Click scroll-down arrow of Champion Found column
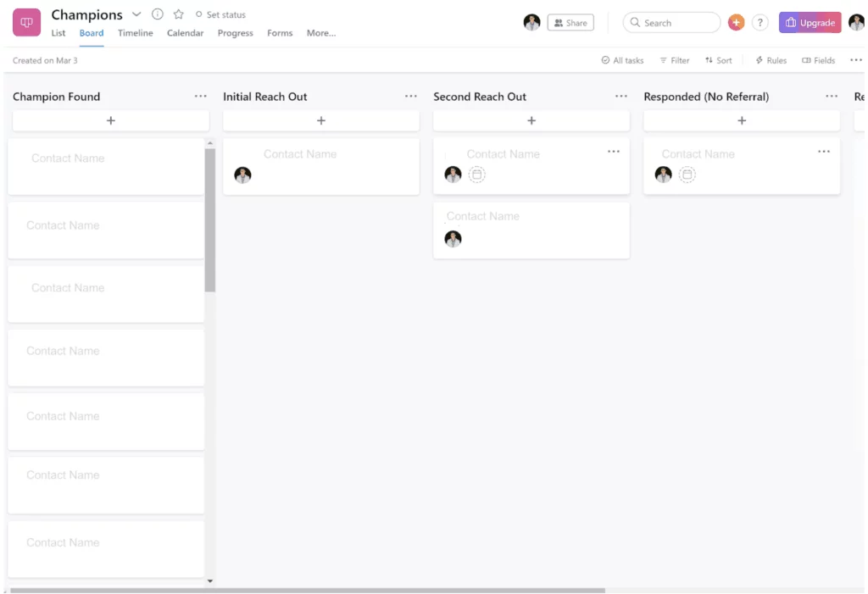Image resolution: width=868 pixels, height=594 pixels. [210, 580]
